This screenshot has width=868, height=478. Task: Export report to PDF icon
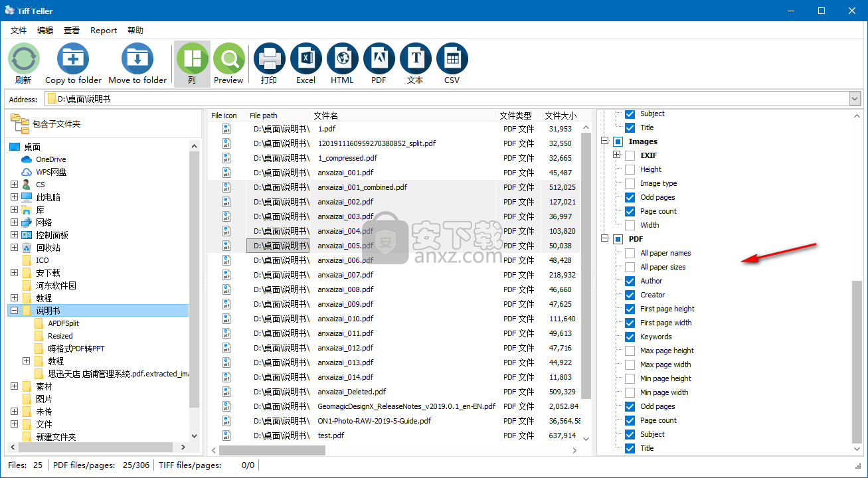tap(379, 58)
